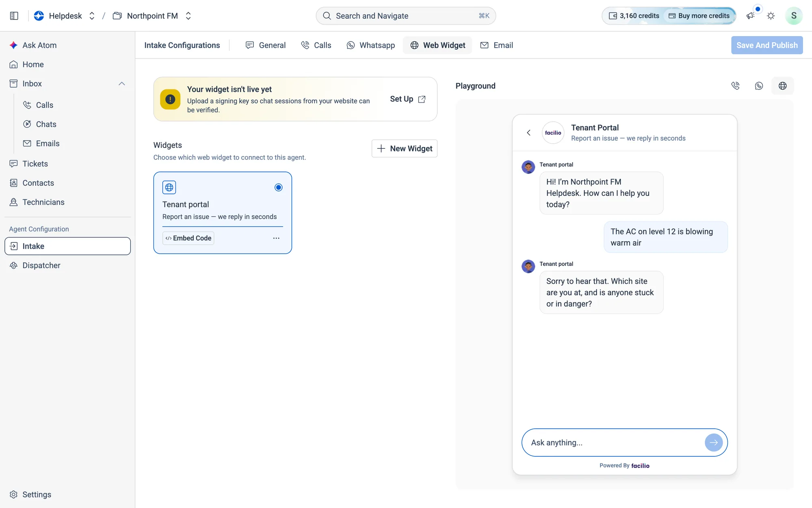Click Buy more credits button

pos(699,16)
